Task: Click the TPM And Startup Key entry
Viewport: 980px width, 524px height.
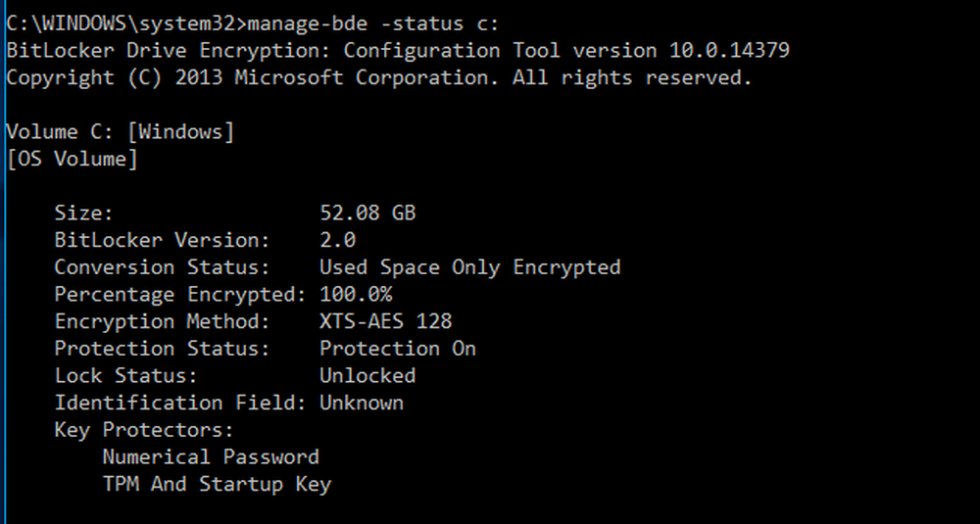Action: click(x=217, y=484)
